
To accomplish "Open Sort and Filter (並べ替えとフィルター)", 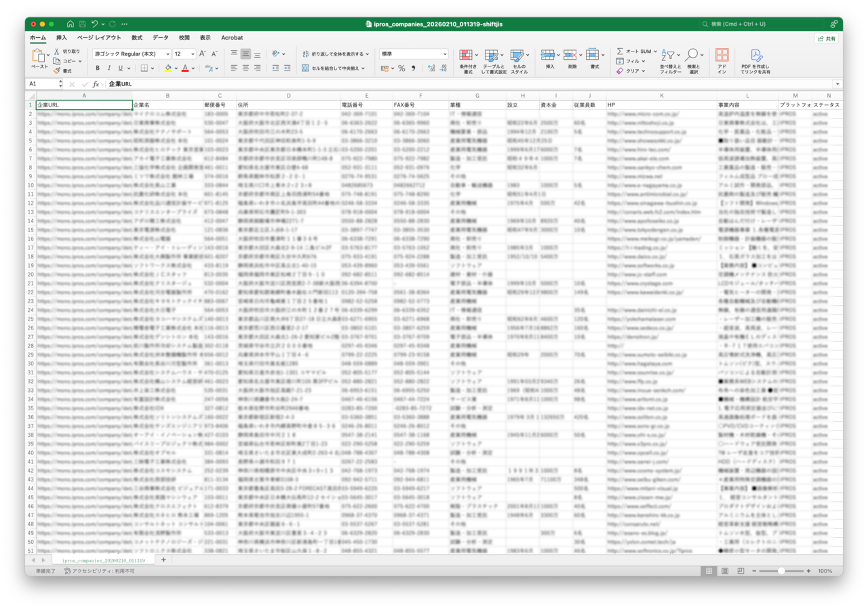I will coord(669,56).
